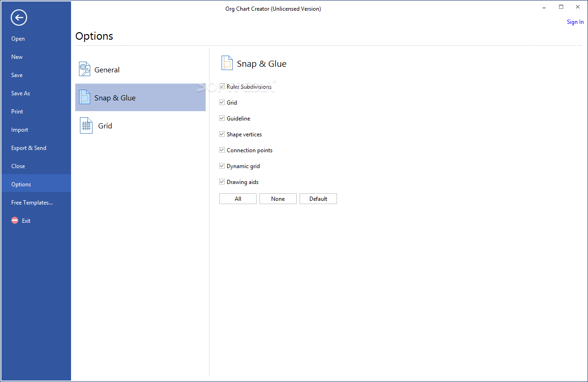Disable Shape vertices snapping

point(222,134)
